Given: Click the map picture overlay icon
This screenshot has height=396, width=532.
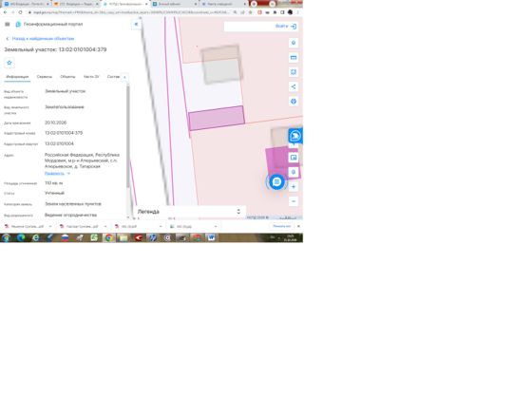Looking at the screenshot, I should click(x=294, y=158).
